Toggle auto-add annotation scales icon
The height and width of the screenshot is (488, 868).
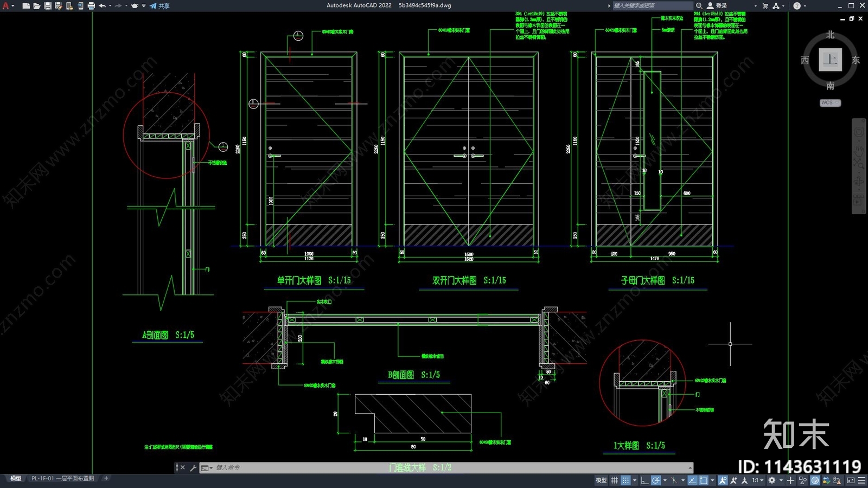[x=733, y=480]
